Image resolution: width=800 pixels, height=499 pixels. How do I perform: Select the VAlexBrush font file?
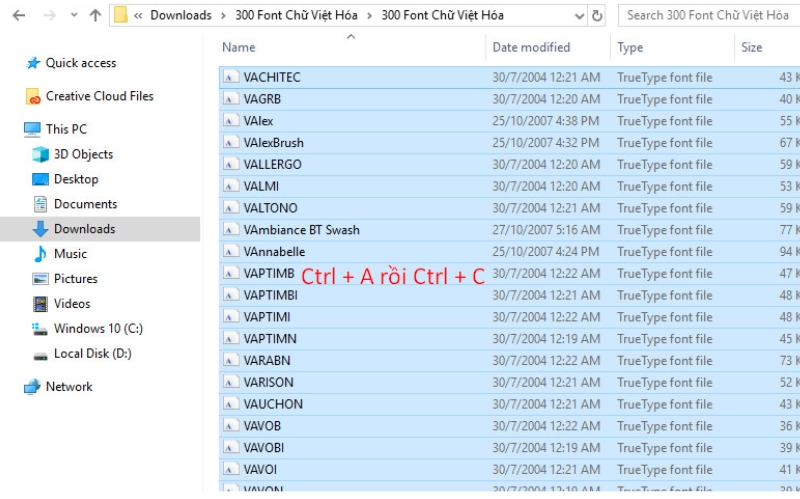point(273,143)
